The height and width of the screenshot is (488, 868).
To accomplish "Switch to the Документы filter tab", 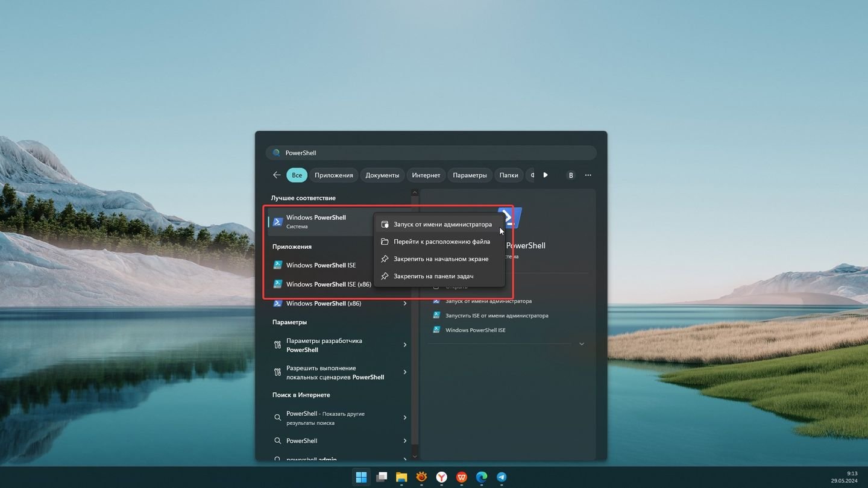I will coord(382,175).
